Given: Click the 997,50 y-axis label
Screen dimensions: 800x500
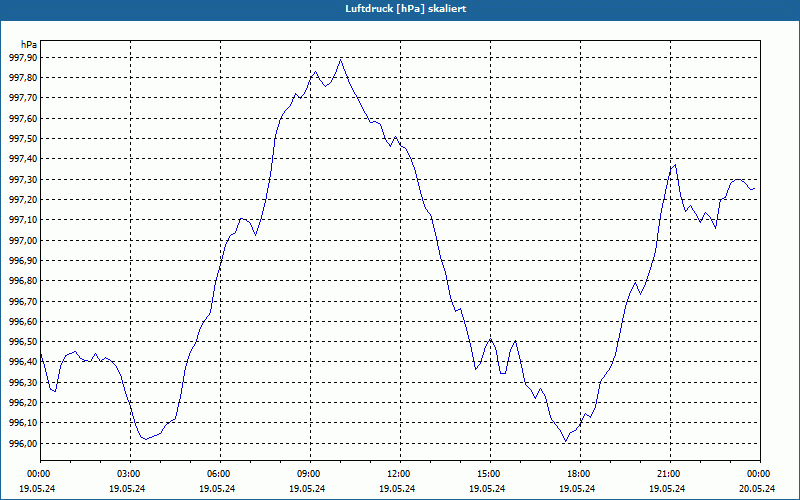Looking at the screenshot, I should [x=23, y=139].
